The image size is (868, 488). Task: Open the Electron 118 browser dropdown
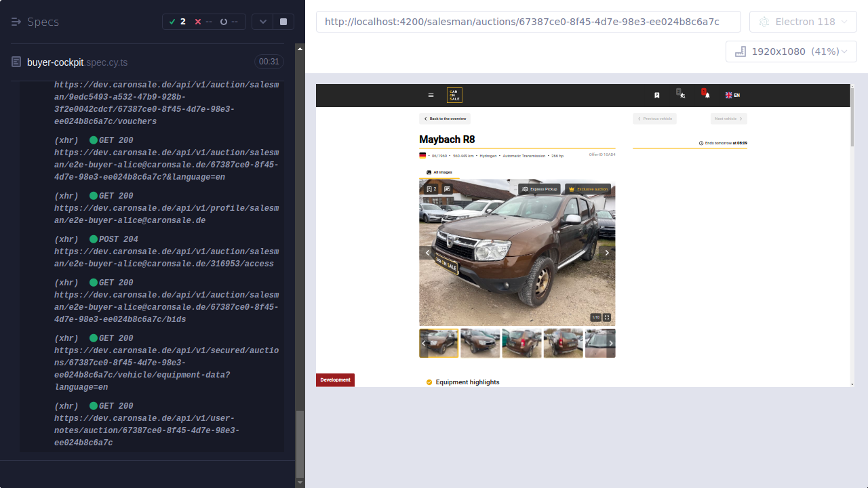tap(803, 21)
